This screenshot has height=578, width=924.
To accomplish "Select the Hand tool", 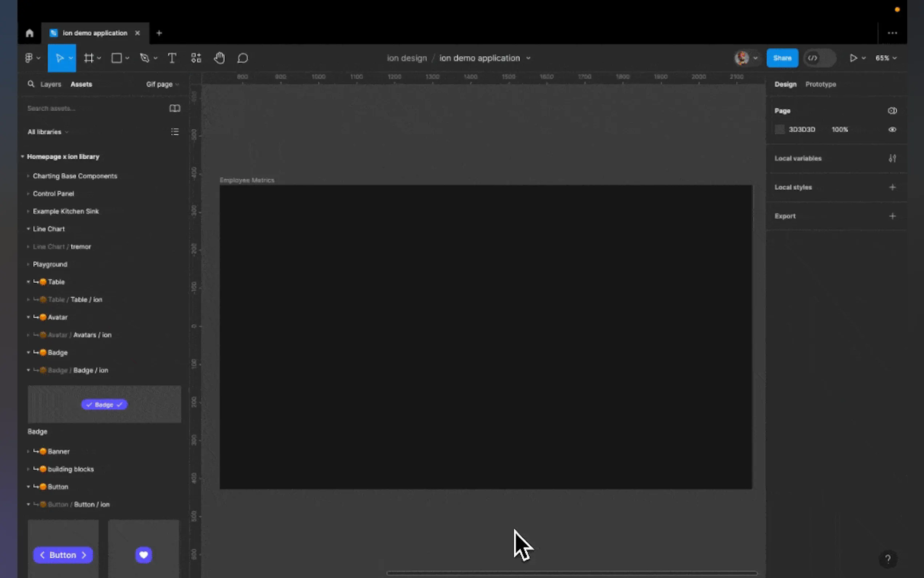I will click(219, 58).
